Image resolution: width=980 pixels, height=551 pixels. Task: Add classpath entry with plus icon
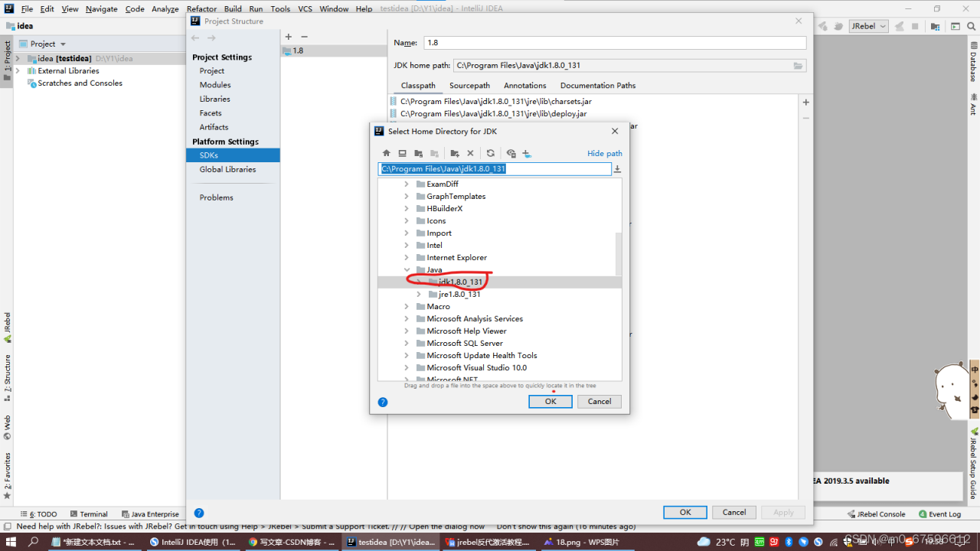pyautogui.click(x=805, y=103)
